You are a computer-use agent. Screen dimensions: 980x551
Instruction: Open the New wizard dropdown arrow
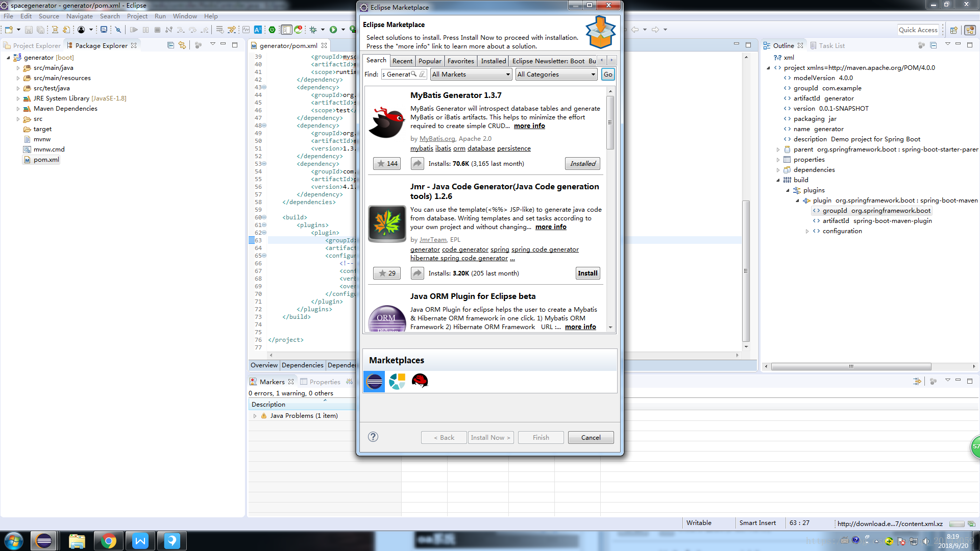click(x=18, y=30)
